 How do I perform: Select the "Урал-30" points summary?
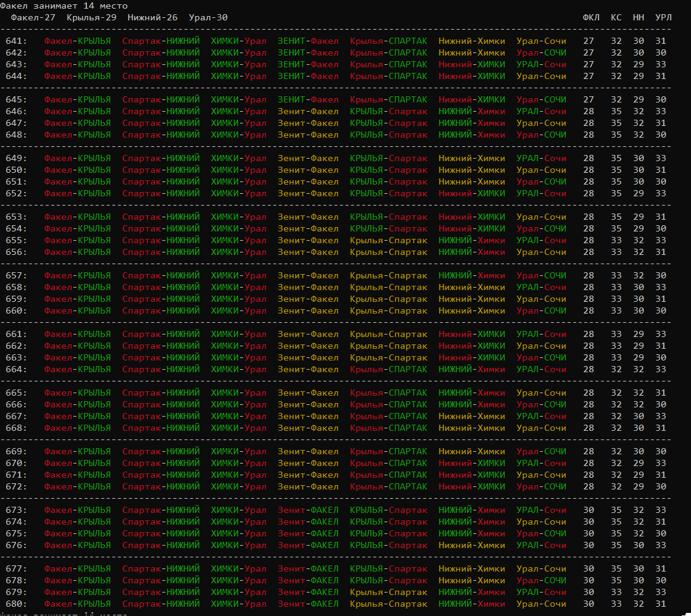tap(208, 18)
